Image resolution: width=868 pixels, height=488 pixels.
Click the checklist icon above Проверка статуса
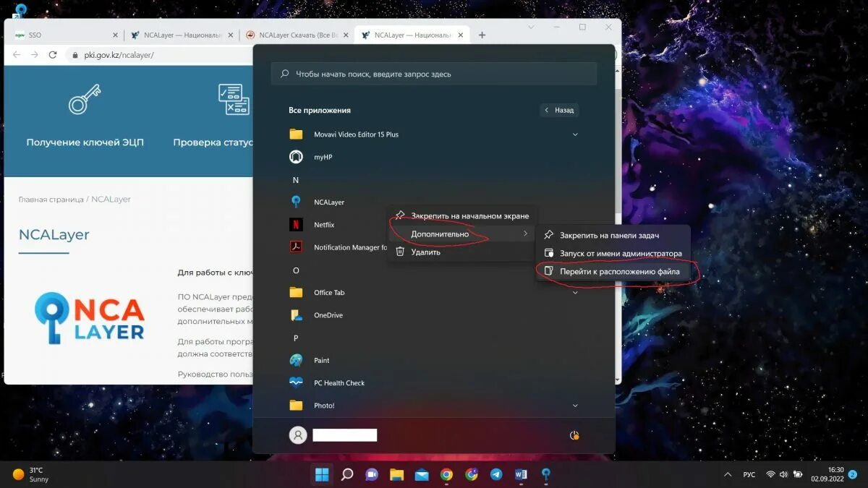click(234, 100)
